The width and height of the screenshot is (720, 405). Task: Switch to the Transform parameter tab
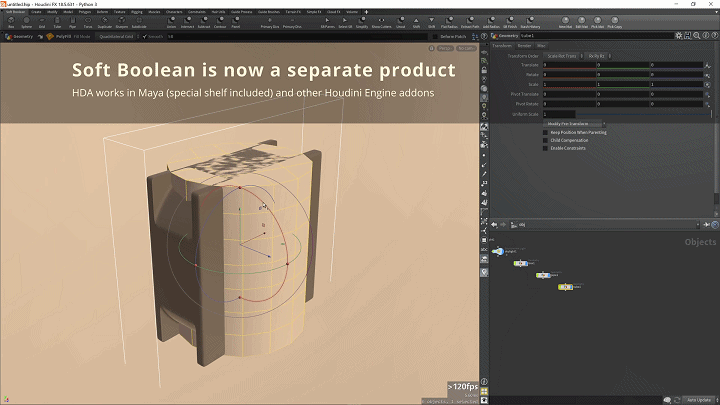click(502, 46)
